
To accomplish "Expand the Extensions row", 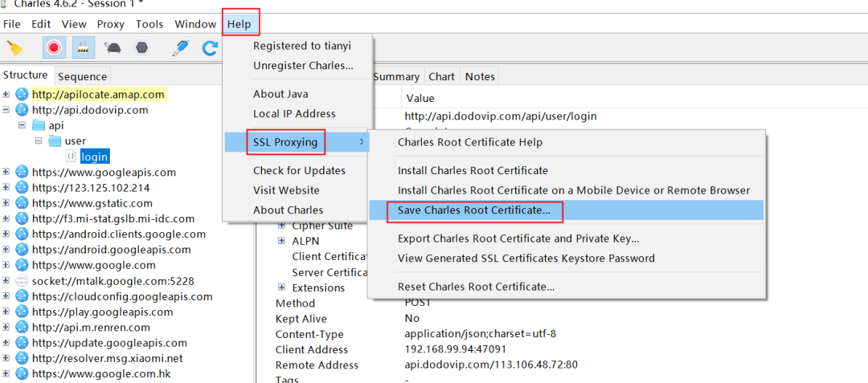I will pyautogui.click(x=282, y=287).
